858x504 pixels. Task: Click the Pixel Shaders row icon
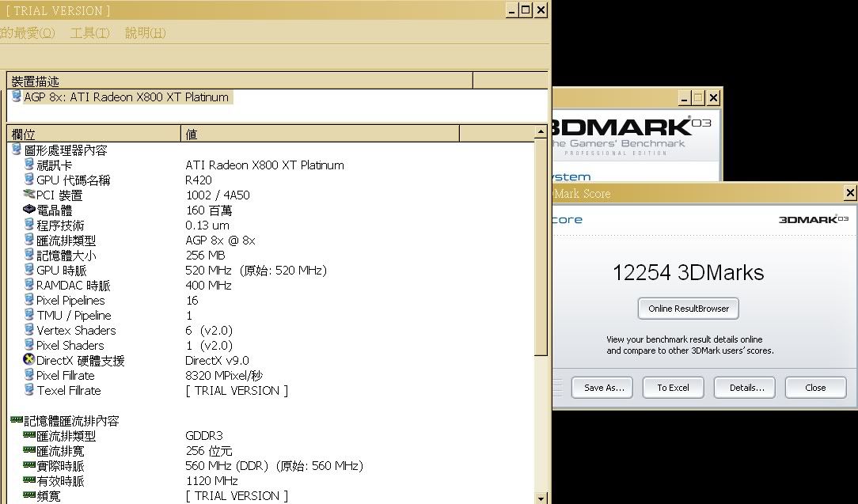click(x=29, y=345)
